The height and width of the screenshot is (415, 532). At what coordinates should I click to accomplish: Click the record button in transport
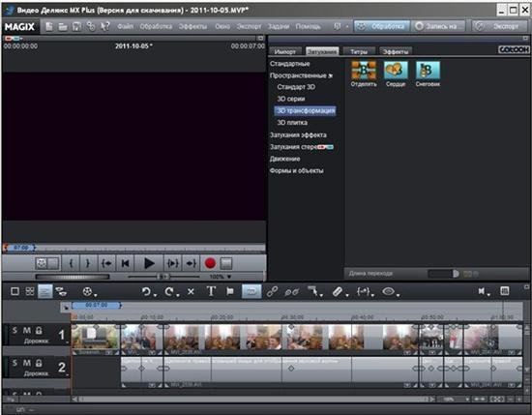[x=210, y=263]
